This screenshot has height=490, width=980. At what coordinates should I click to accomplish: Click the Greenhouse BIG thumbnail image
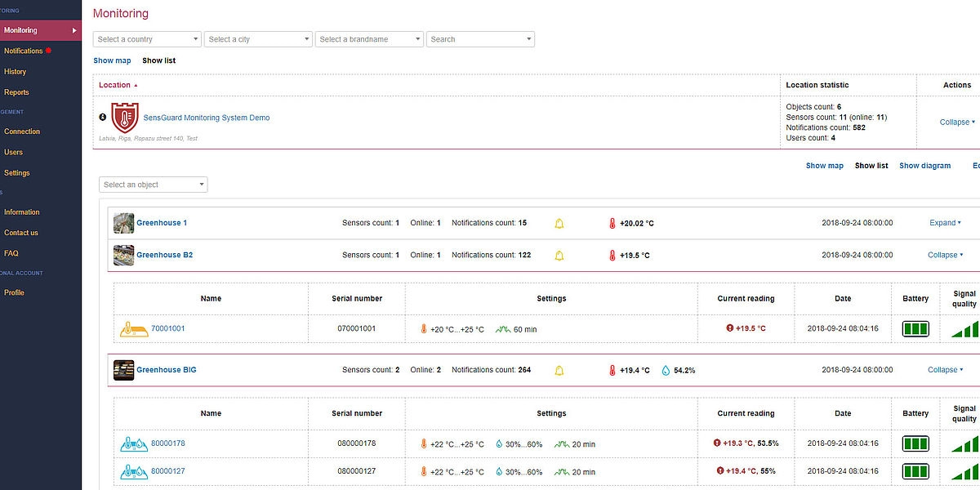click(123, 370)
